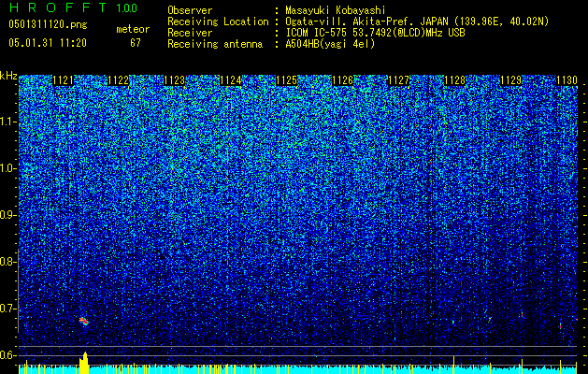The width and height of the screenshot is (588, 374).
Task: Click the 0.9 kHz axis label
Action: point(8,215)
